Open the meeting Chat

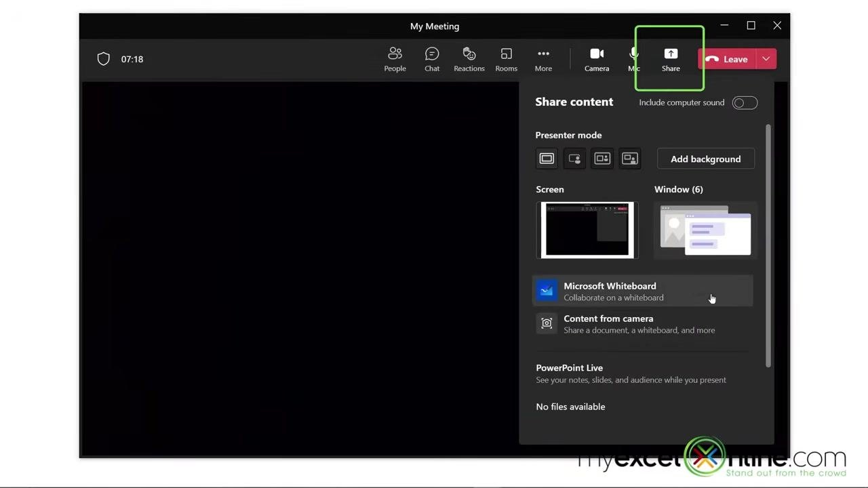(x=432, y=59)
